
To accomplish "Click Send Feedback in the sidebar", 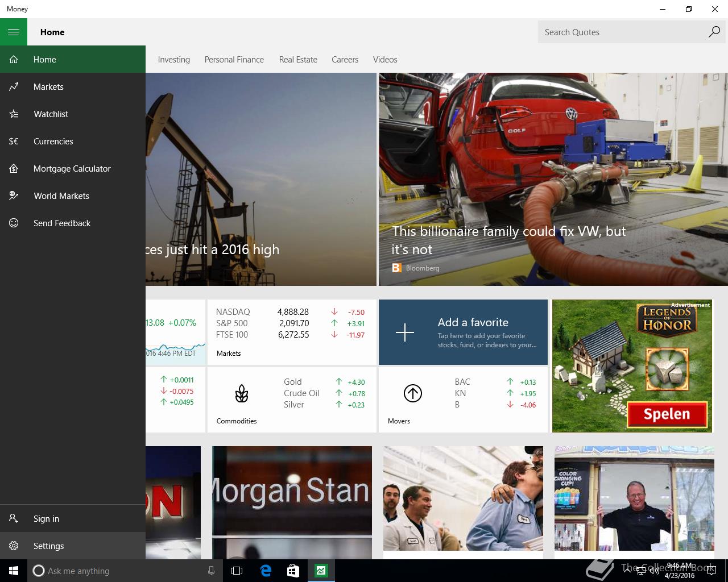I will [x=73, y=223].
